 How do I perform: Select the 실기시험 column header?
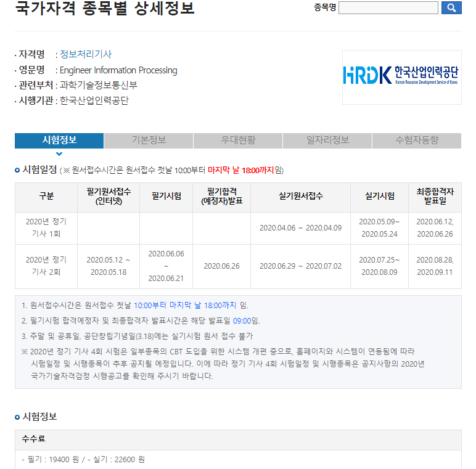coord(379,197)
